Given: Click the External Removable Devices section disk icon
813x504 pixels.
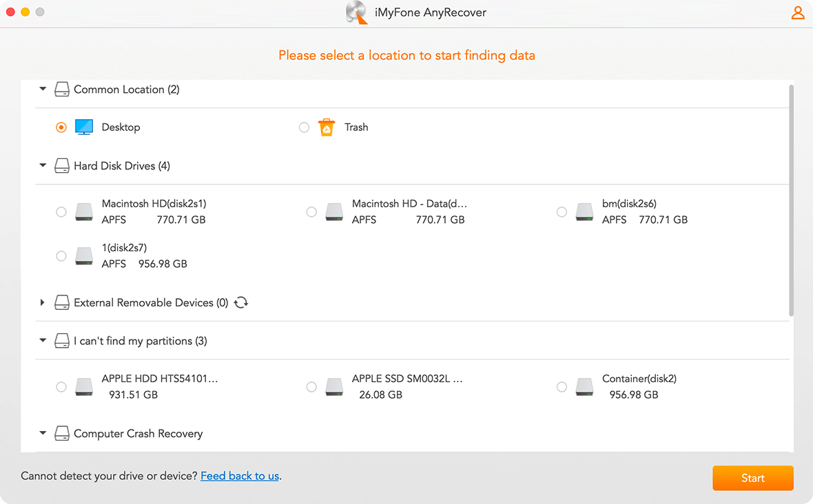Looking at the screenshot, I should pos(62,302).
